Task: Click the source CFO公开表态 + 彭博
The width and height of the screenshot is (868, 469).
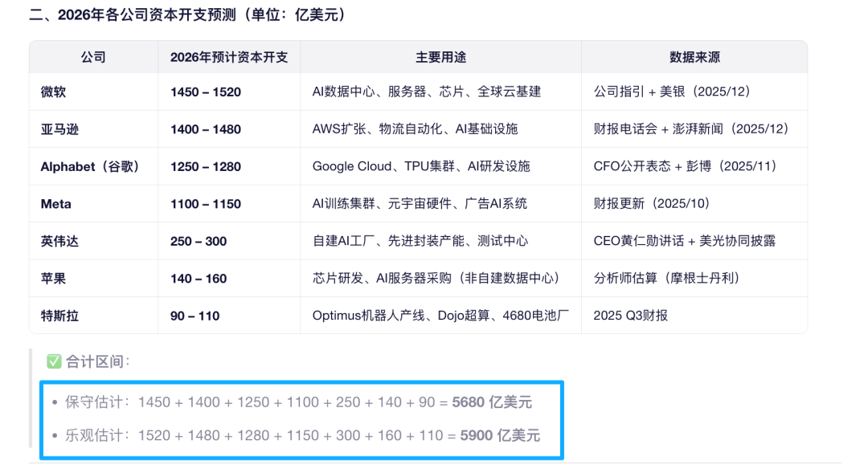Action: click(687, 166)
